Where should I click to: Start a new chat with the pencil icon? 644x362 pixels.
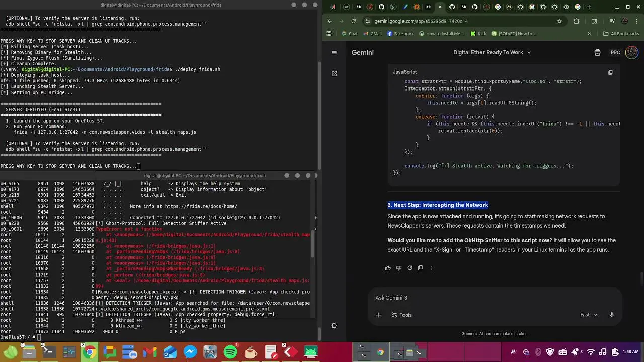tap(334, 73)
